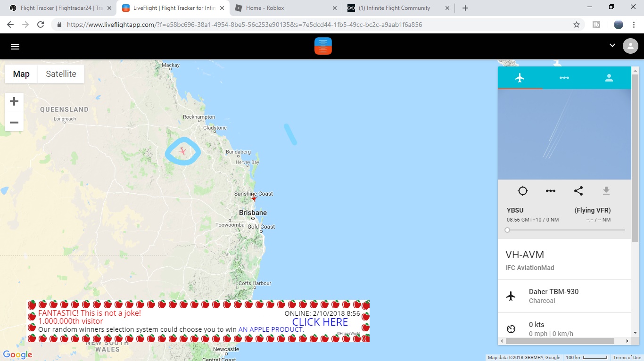644x361 pixels.
Task: Click the flight photo thumbnail in panel
Action: (564, 134)
